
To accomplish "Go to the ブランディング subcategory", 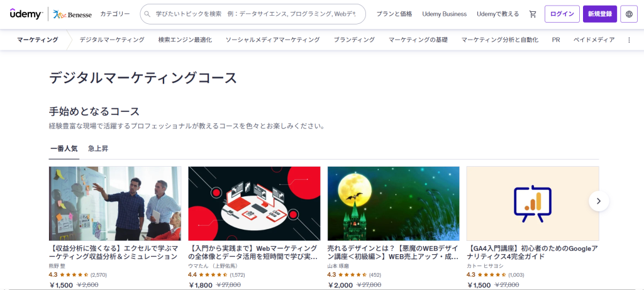I will point(354,40).
